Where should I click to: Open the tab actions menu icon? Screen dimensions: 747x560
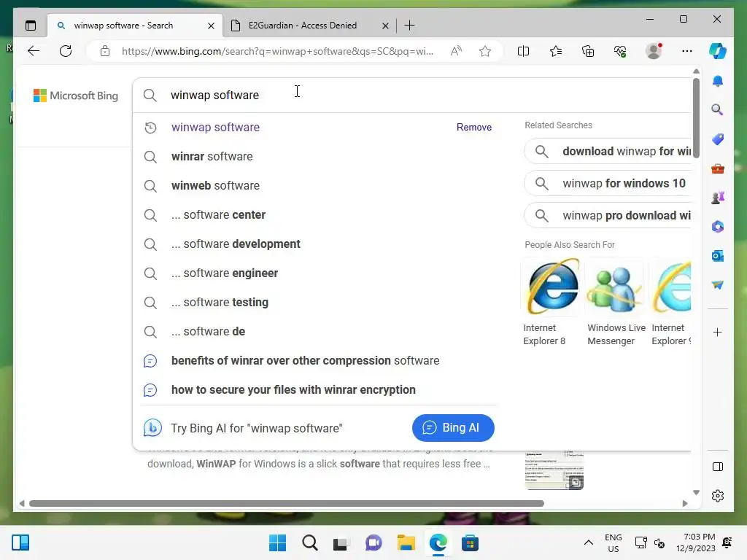[x=31, y=26]
